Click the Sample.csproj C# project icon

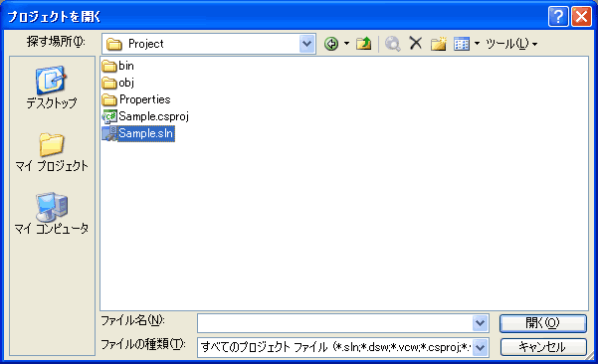[109, 116]
